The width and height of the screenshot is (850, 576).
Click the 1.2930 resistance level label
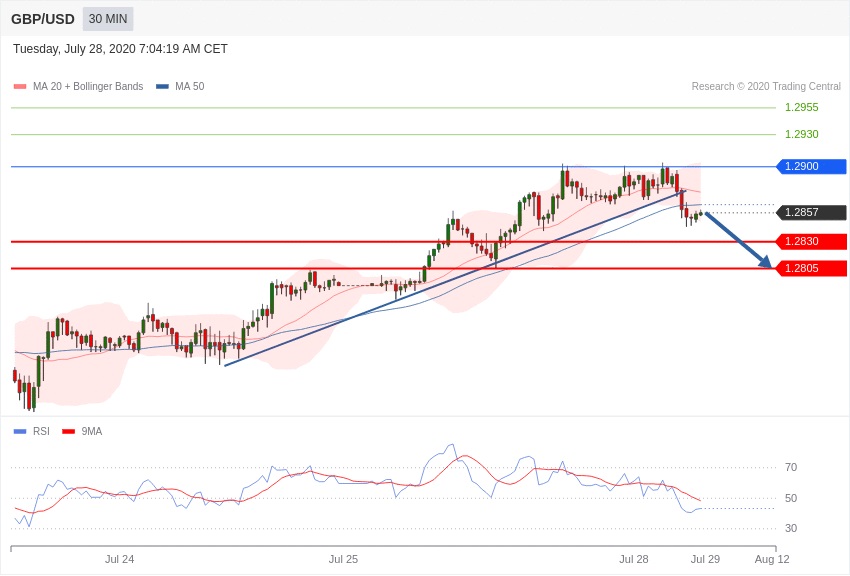click(x=801, y=134)
